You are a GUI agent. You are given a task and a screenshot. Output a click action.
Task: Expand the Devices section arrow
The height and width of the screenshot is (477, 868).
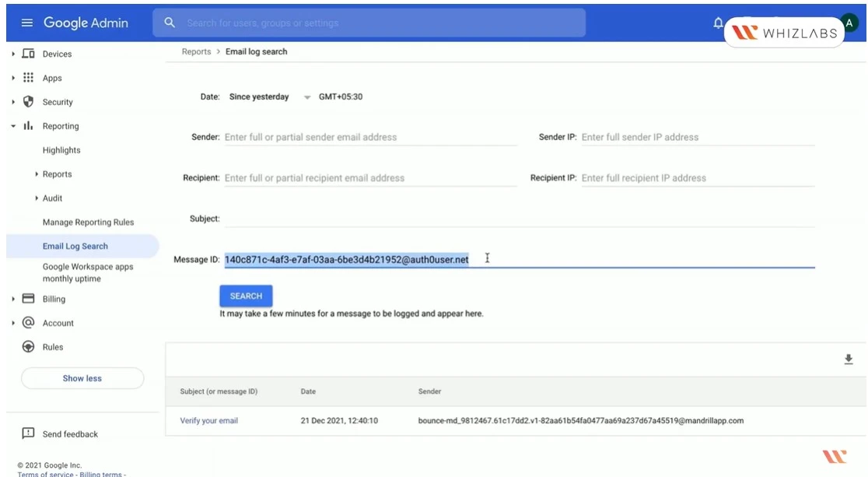pyautogui.click(x=13, y=54)
